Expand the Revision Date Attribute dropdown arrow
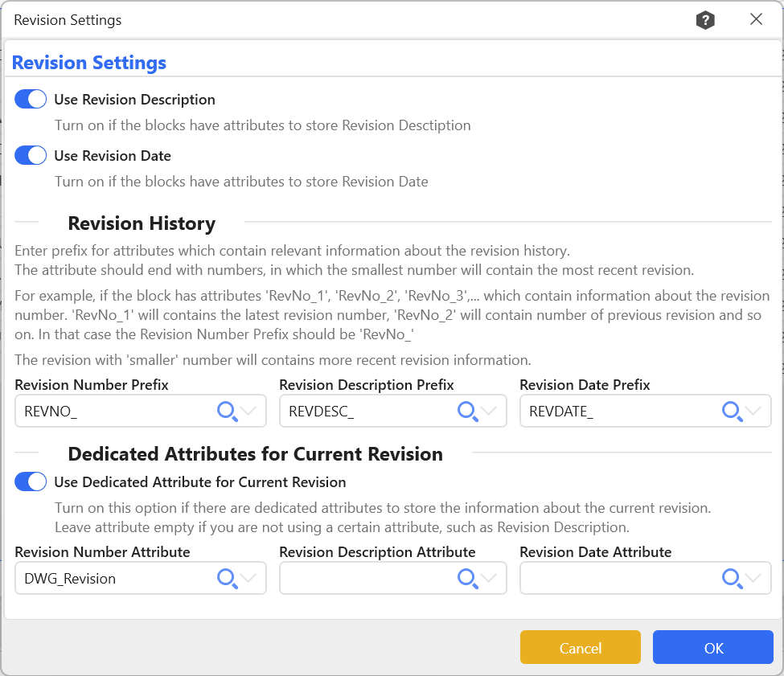Viewport: 784px width, 676px height. click(753, 578)
